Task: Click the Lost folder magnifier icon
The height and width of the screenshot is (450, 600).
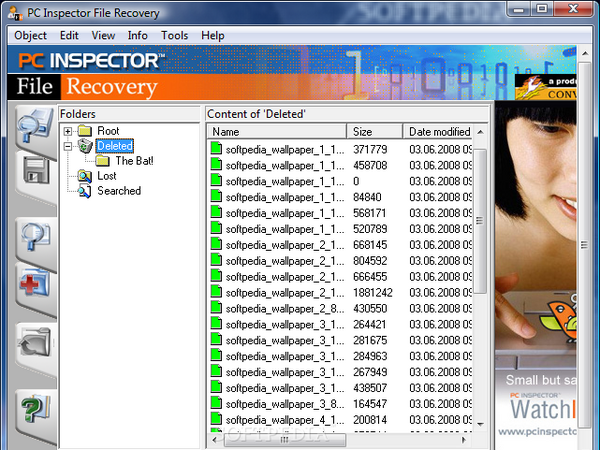Action: tap(85, 176)
